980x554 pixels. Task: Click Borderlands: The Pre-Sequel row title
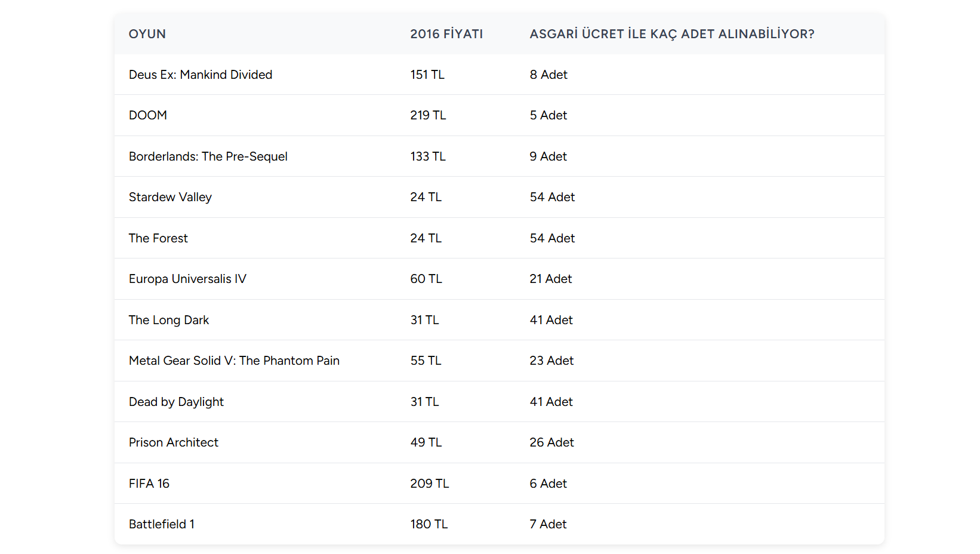click(208, 156)
